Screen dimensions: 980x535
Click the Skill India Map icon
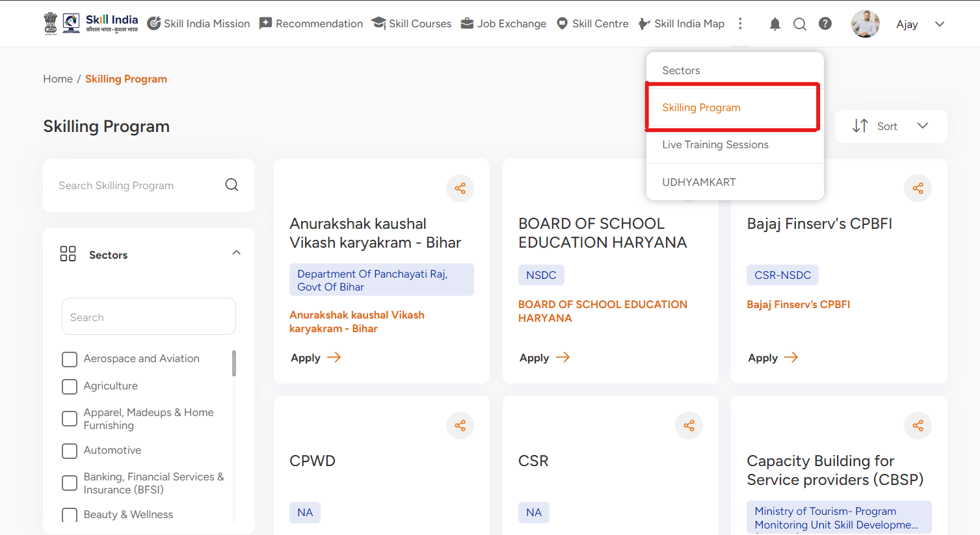click(x=644, y=24)
